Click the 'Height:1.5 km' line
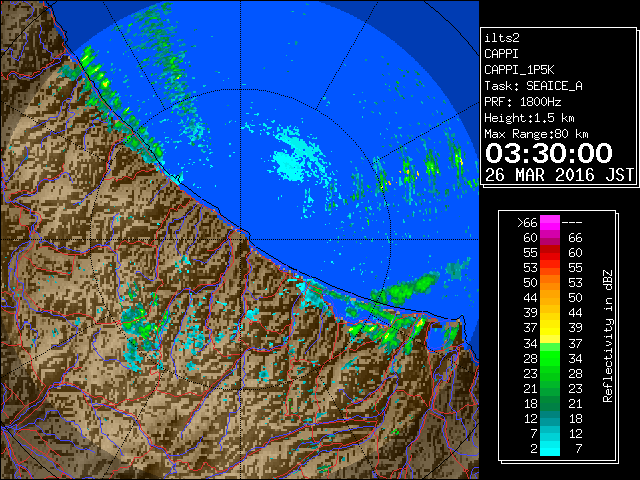The image size is (640, 480). pyautogui.click(x=529, y=118)
